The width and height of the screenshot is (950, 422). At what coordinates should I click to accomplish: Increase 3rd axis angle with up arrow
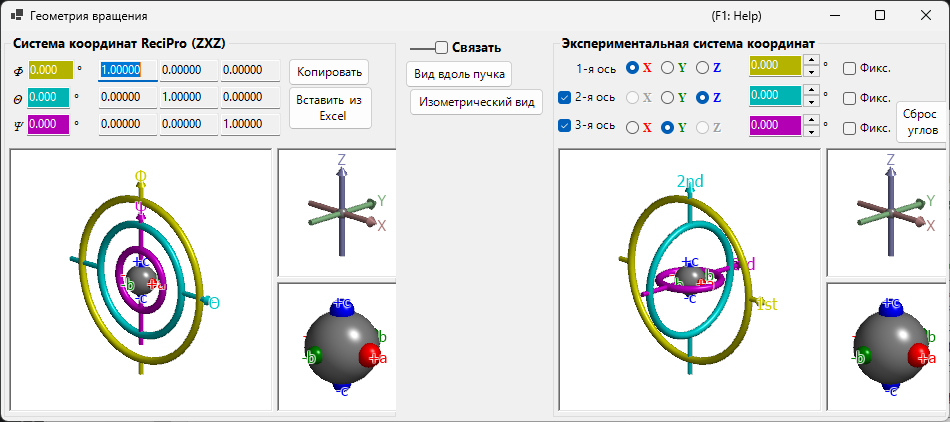click(811, 120)
